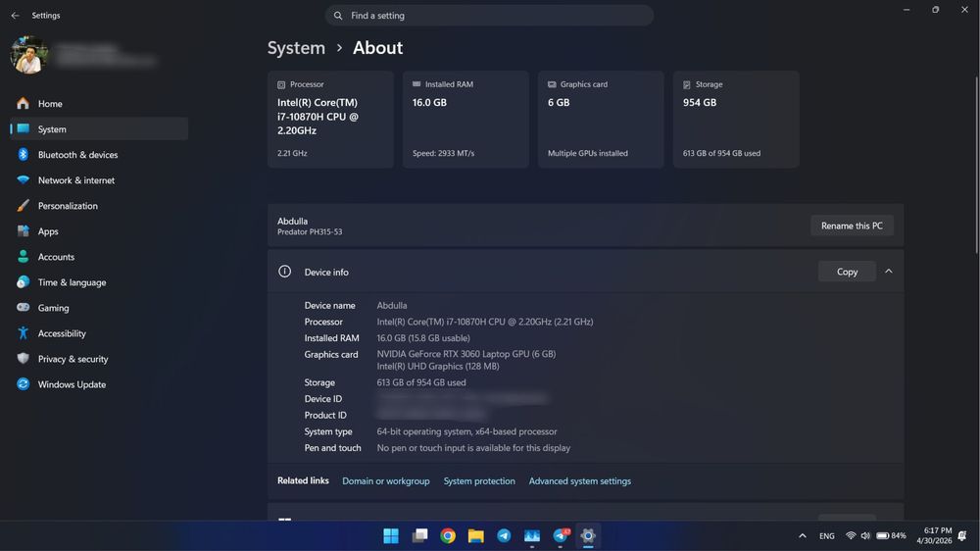
Task: Click the device name value Abdulla
Action: coord(392,306)
